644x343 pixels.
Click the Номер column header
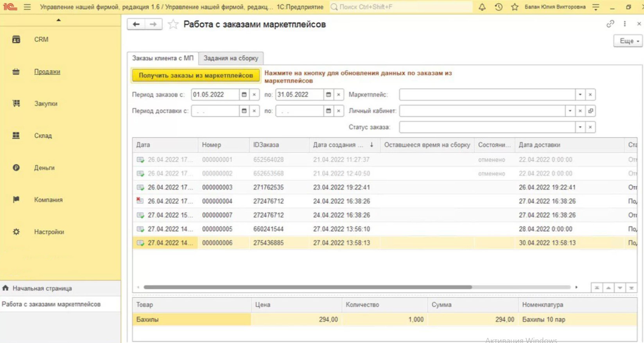[223, 145]
